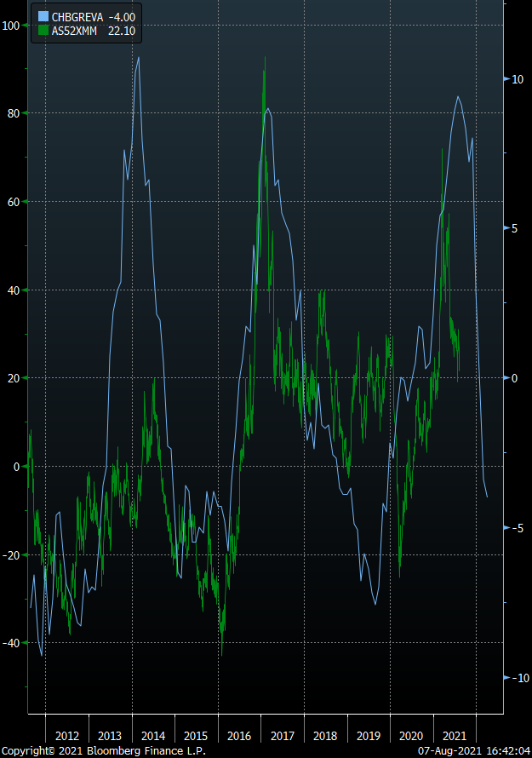The width and height of the screenshot is (532, 758).
Task: Click the light blue CHBGREVA legend swatch
Action: [43, 17]
